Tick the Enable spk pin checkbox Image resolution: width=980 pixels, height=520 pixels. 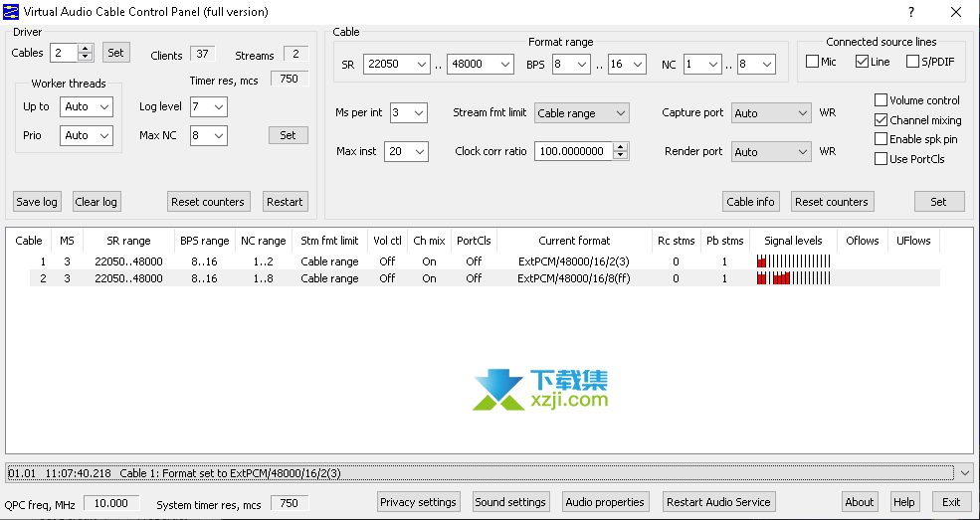881,139
